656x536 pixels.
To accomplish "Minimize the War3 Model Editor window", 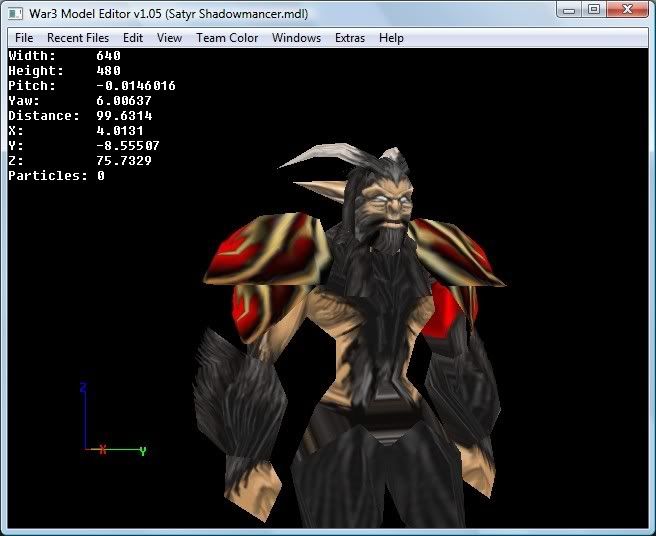I will tap(569, 9).
